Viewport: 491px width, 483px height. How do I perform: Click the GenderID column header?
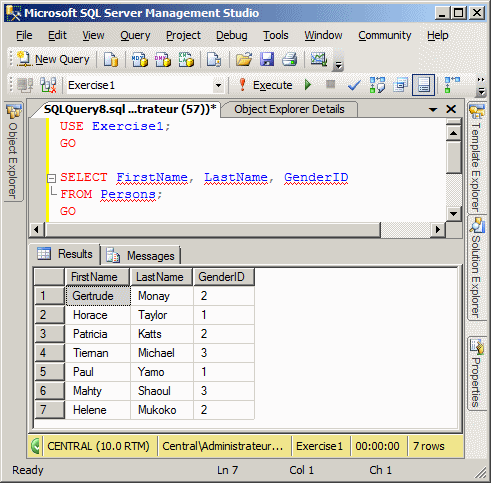tap(224, 277)
